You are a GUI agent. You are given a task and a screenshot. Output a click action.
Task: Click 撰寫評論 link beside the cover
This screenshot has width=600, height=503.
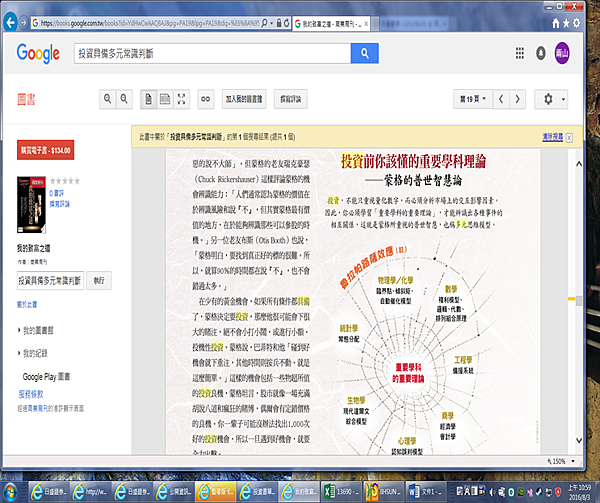pos(60,204)
